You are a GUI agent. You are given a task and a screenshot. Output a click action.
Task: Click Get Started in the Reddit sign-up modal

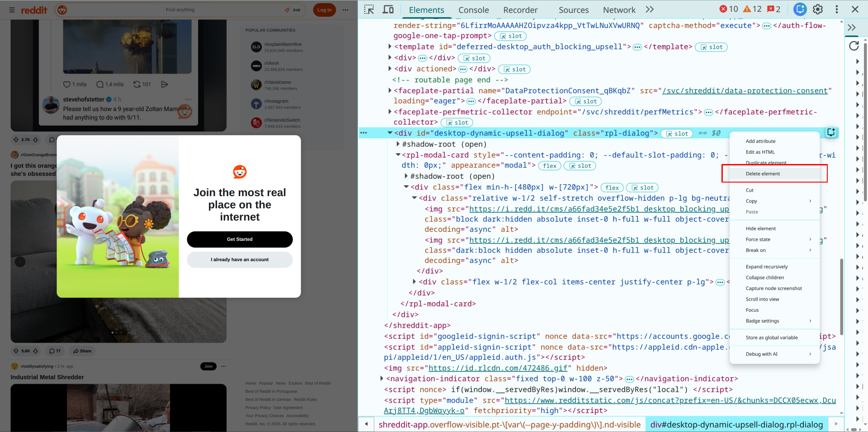(x=240, y=239)
